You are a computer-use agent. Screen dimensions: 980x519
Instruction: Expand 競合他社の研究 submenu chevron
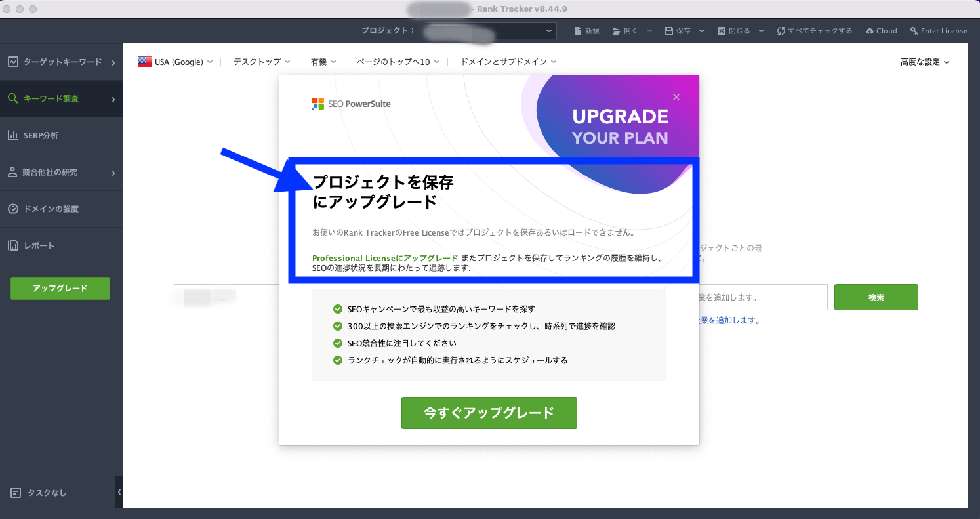click(113, 173)
